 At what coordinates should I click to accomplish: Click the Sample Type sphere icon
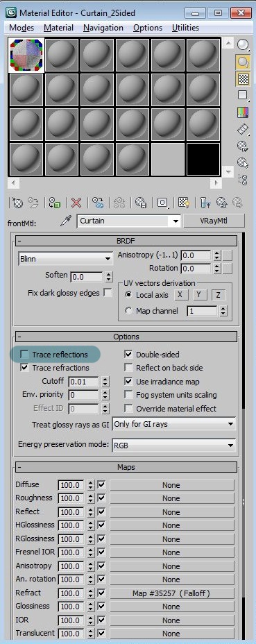pyautogui.click(x=243, y=45)
